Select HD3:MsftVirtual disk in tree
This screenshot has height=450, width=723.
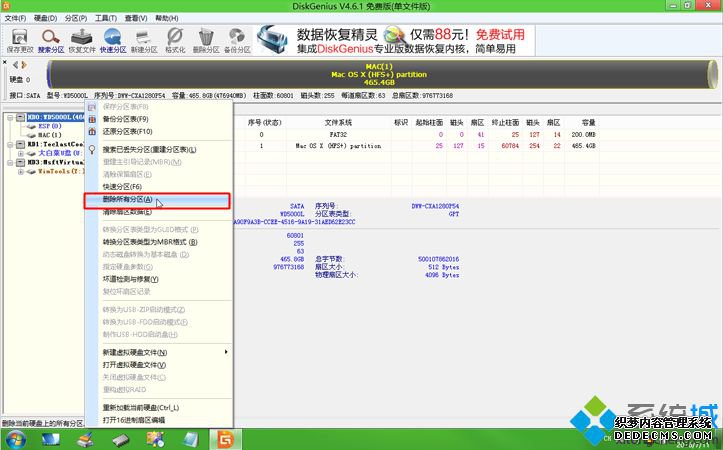[x=55, y=162]
